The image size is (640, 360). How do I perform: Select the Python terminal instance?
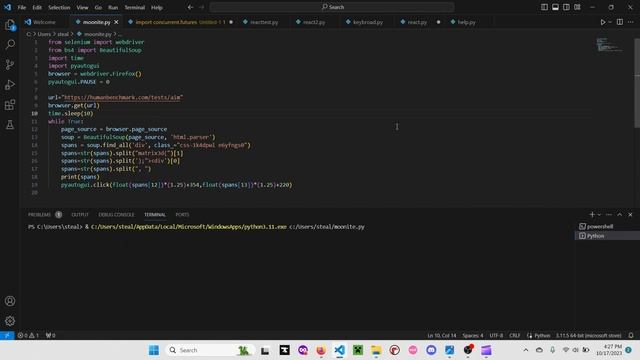(x=607, y=236)
